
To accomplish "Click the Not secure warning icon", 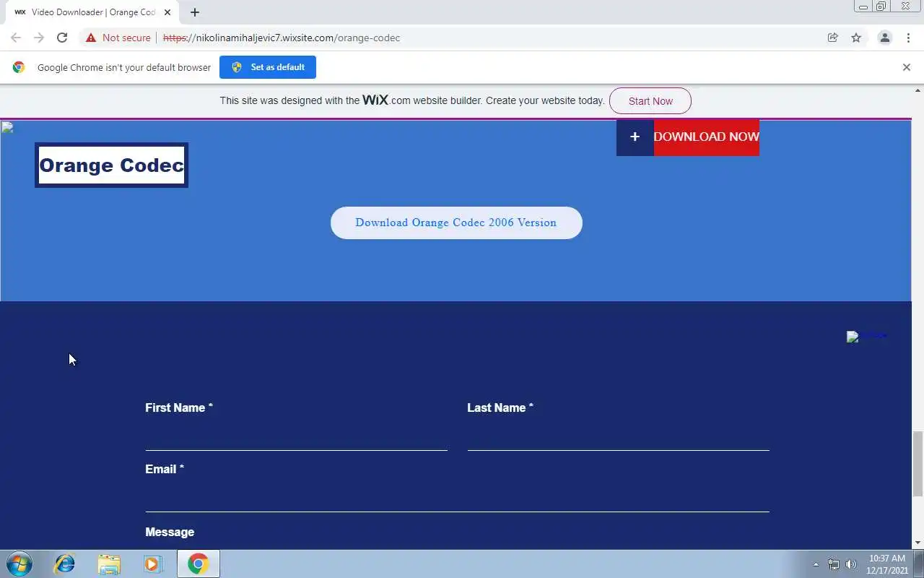I will coord(91,38).
